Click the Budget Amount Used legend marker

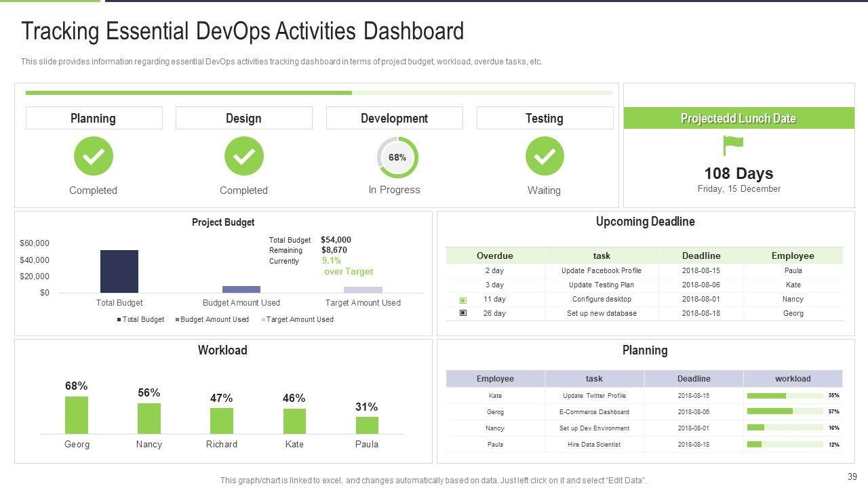178,320
